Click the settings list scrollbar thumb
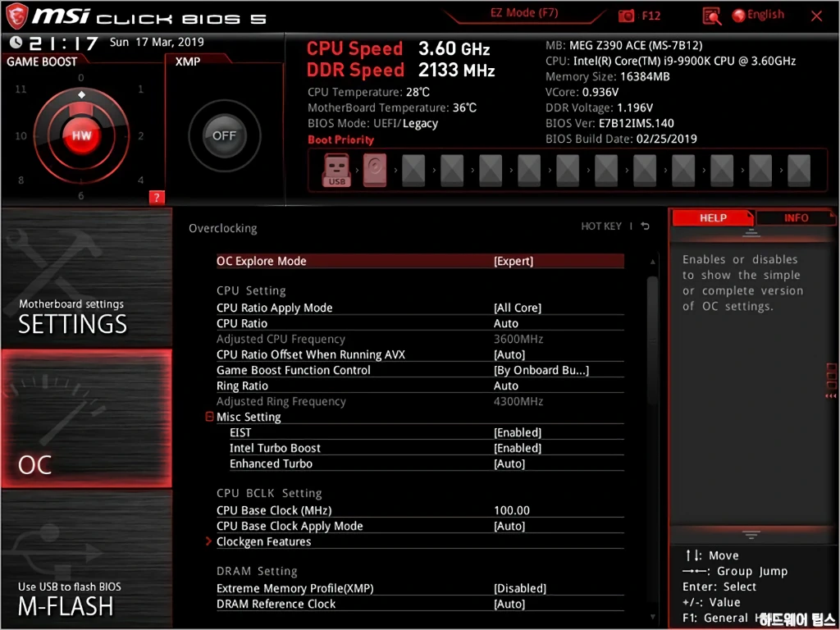The image size is (840, 630). (652, 340)
